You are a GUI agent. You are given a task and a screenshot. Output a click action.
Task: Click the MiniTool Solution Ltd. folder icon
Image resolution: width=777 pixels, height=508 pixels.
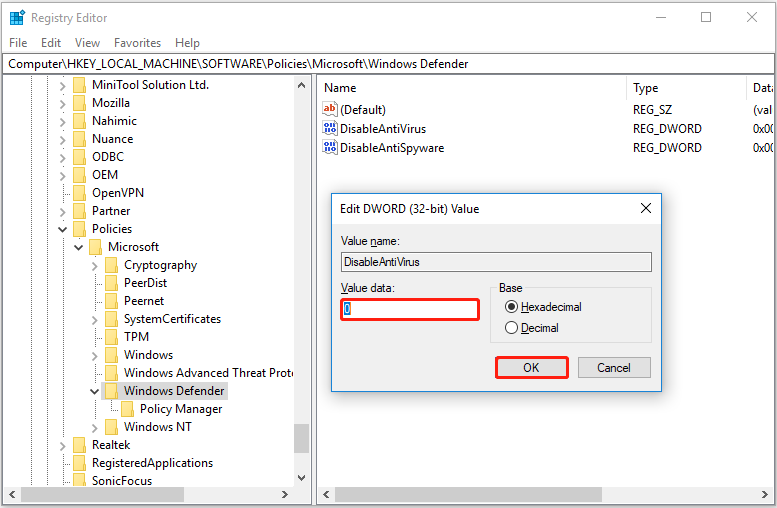click(x=79, y=85)
